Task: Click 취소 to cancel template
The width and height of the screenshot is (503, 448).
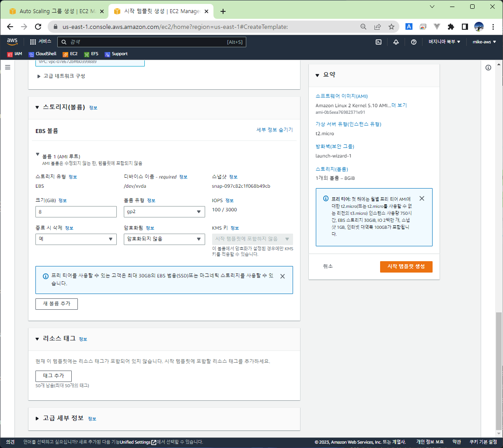Action: pyautogui.click(x=328, y=266)
